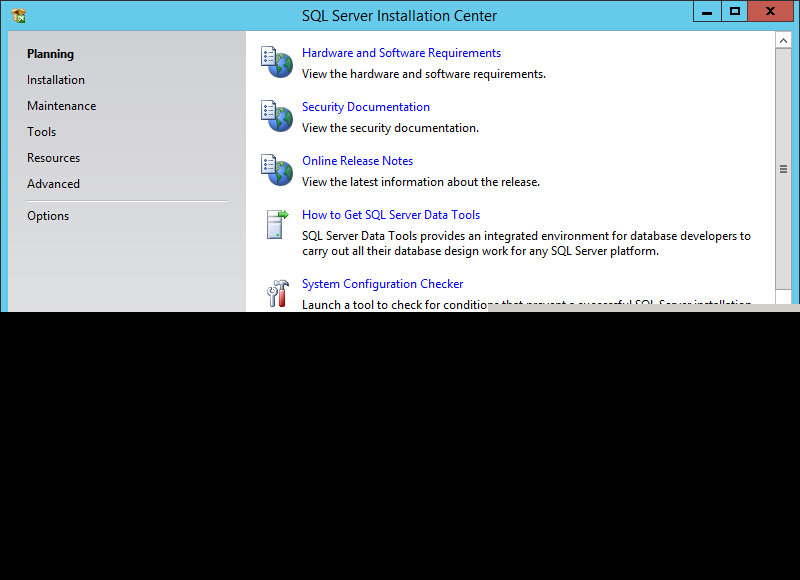Click the vertical scrollbar thumb

(783, 169)
